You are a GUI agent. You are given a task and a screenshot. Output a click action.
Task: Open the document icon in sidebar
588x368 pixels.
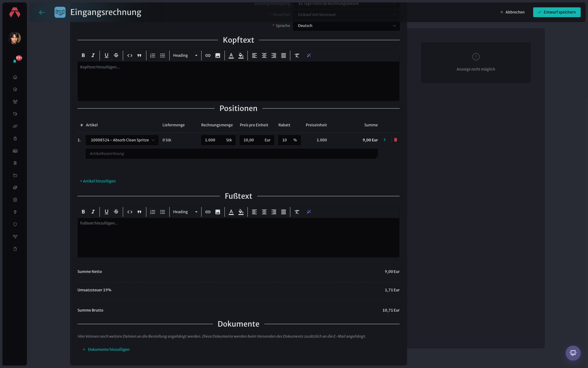click(x=15, y=249)
